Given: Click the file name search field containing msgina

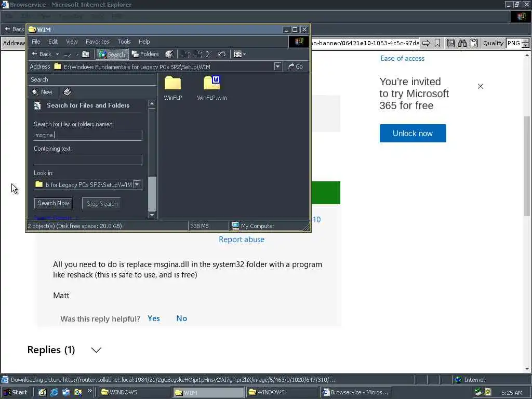Looking at the screenshot, I should 88,135.
